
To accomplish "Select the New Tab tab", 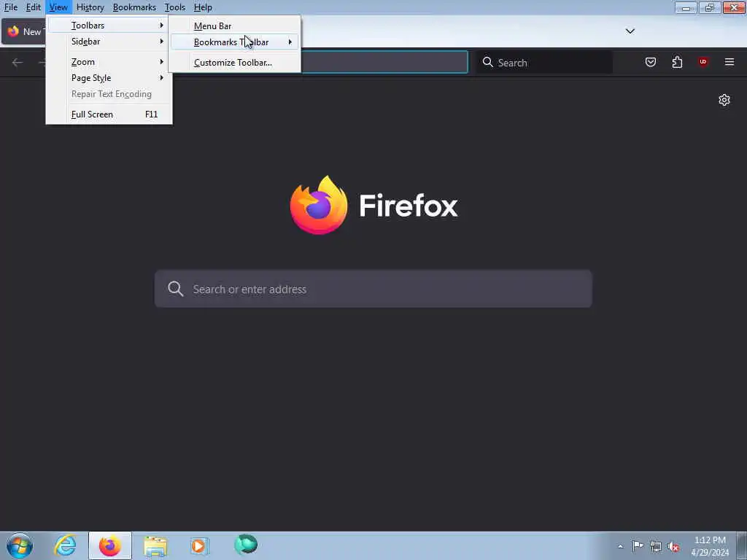I will [24, 32].
